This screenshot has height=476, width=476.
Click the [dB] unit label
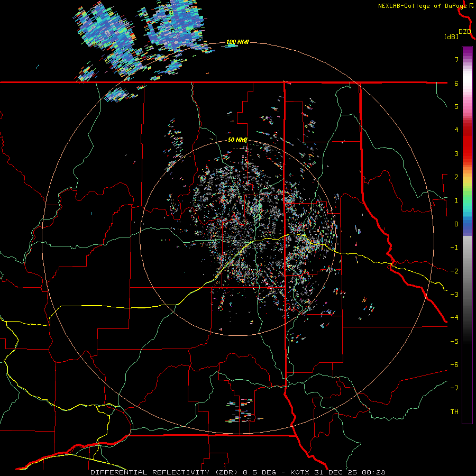tap(452, 36)
